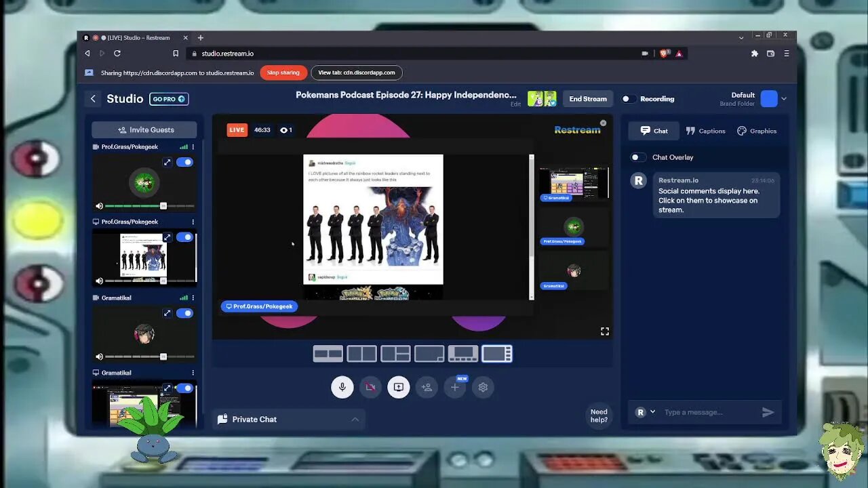Adjust Gramatikal camera volume slider
Image resolution: width=868 pixels, height=488 pixels.
click(x=150, y=357)
